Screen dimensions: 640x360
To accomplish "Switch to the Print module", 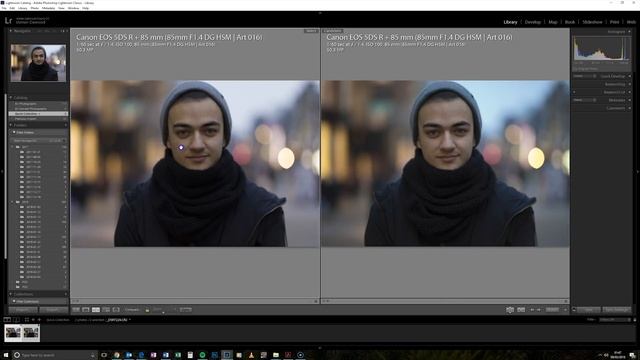I will pos(615,22).
